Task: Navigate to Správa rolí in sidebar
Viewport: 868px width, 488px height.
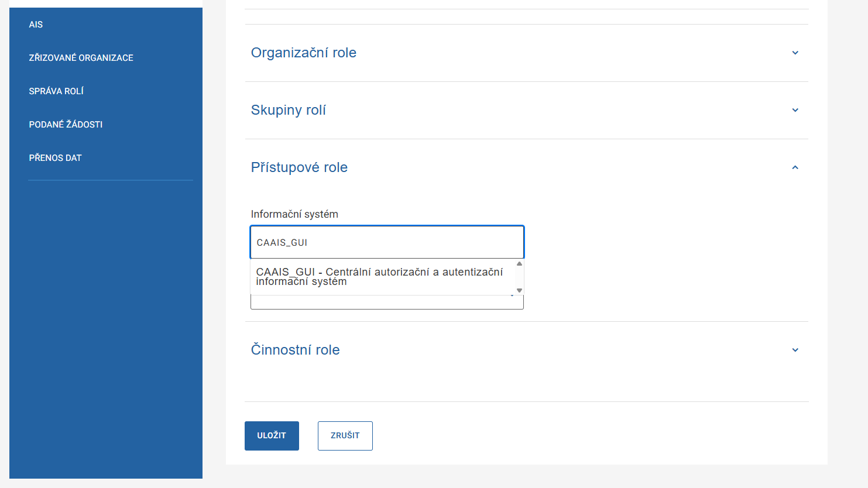Action: coord(56,91)
